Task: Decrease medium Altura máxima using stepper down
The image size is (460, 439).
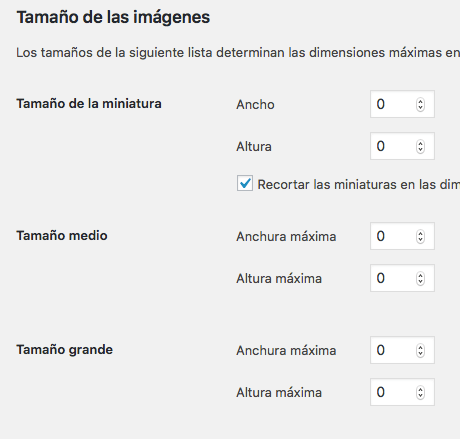Action: 421,282
